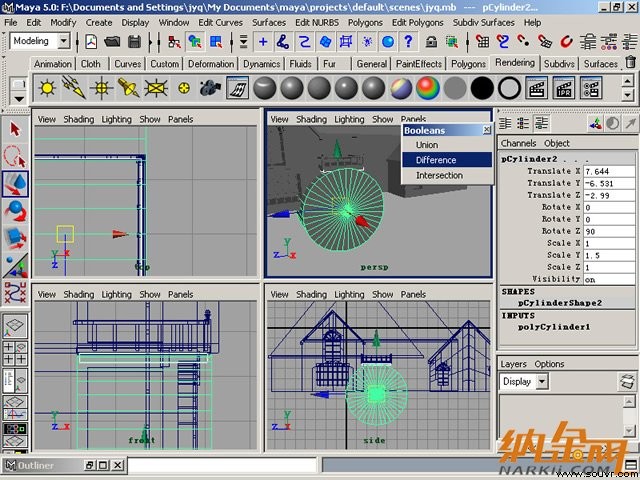The height and width of the screenshot is (480, 640).
Task: Open the Subdiv Surfaces menu
Action: (483, 22)
